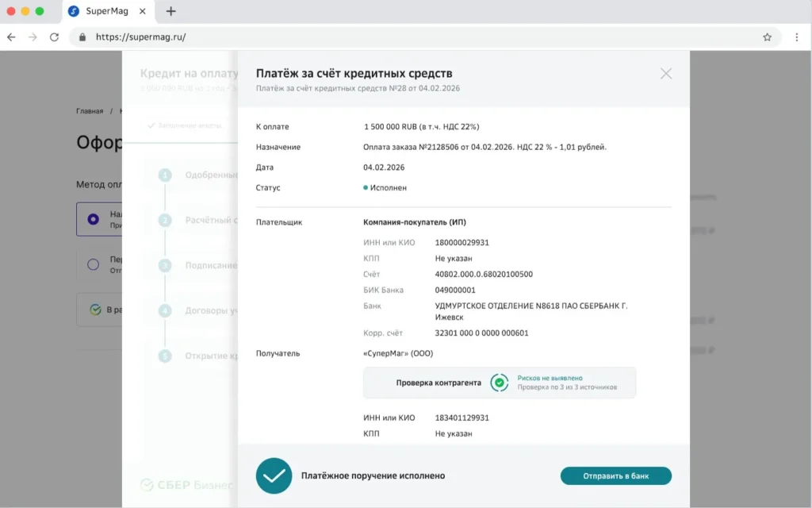Click 'Платёжное поручение исполнено' message
The width and height of the screenshot is (812, 508).
(373, 476)
